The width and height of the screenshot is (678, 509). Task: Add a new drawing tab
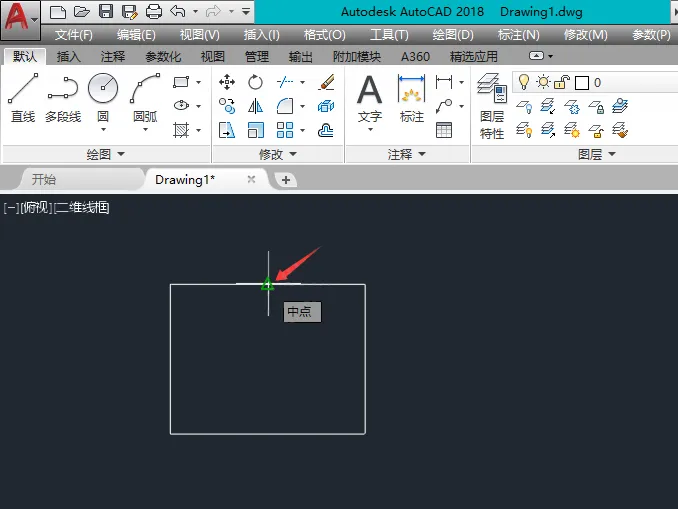point(286,180)
